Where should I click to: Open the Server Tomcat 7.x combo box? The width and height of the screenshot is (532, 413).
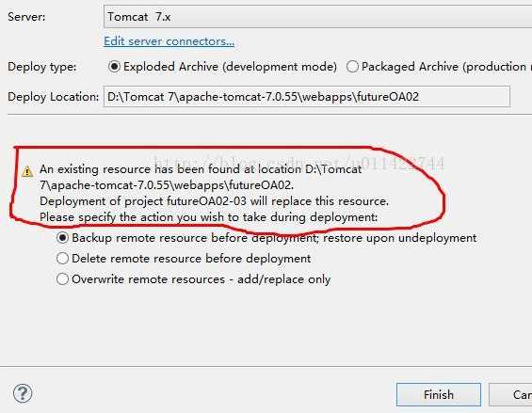coord(317,17)
